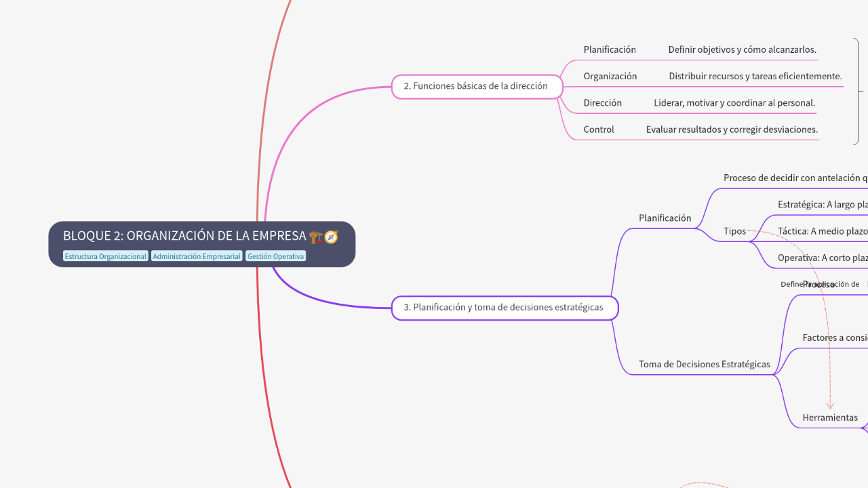868x488 pixels.
Task: Select the 'Estructura Organizacional' tag
Action: (105, 256)
